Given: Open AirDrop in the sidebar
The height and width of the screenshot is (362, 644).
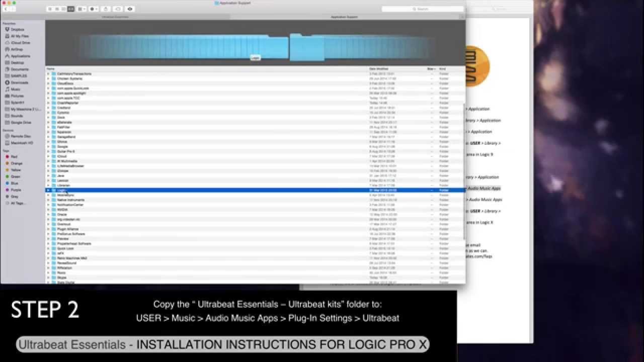Looking at the screenshot, I should (17, 49).
